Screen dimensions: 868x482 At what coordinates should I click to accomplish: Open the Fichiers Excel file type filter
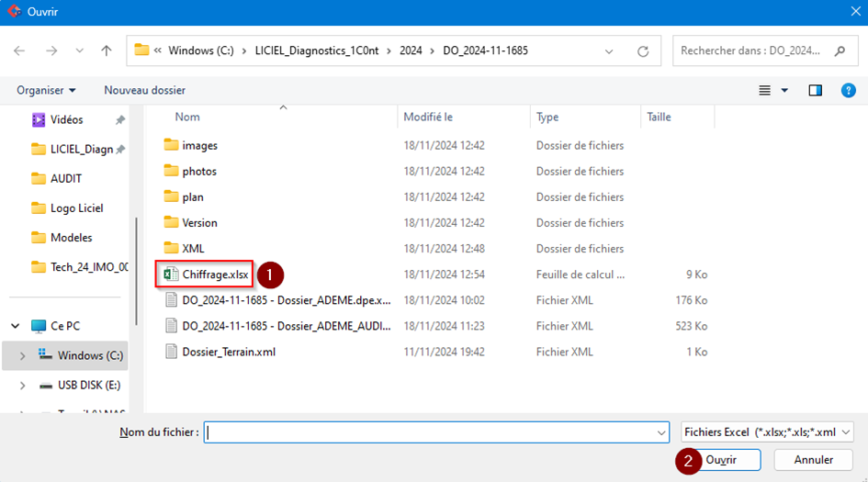click(x=767, y=432)
